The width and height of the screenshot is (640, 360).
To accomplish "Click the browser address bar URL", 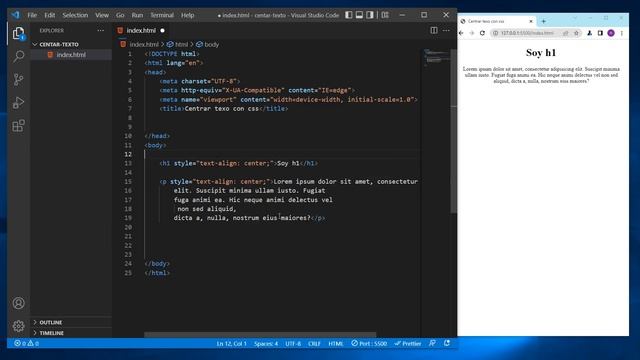I will [527, 33].
